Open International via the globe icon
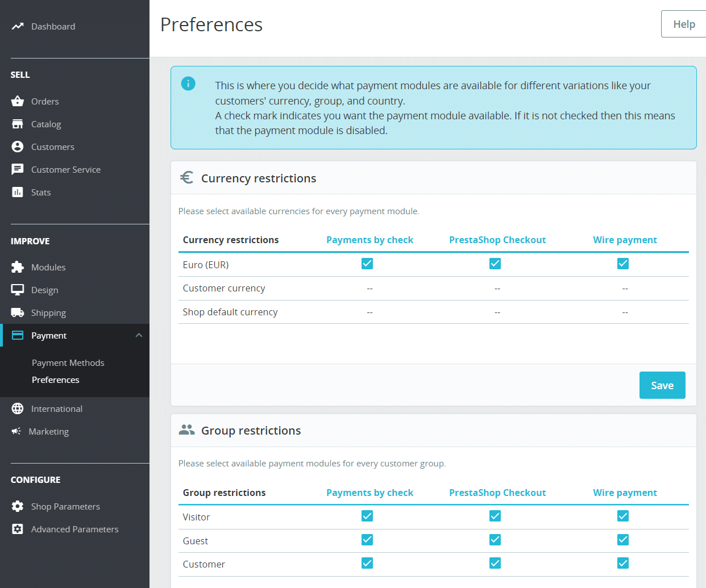This screenshot has height=588, width=706. coord(18,408)
